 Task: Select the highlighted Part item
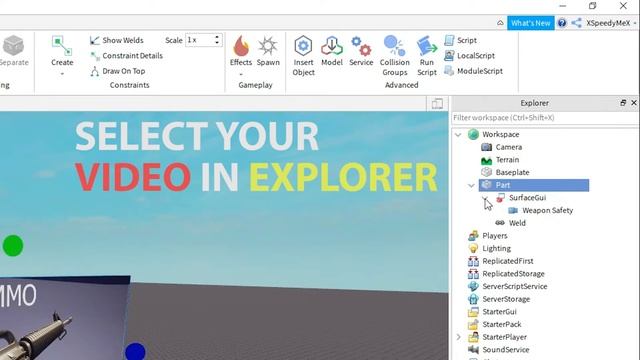click(x=534, y=185)
